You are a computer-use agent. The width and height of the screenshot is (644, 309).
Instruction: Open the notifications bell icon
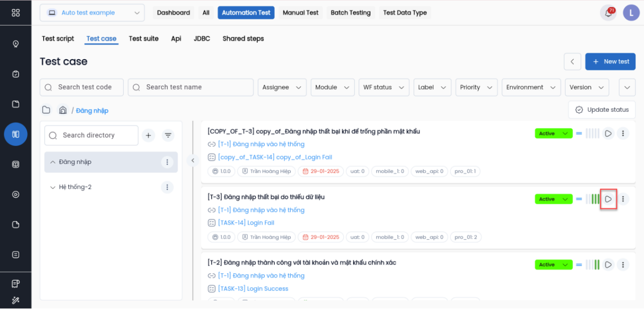[608, 13]
